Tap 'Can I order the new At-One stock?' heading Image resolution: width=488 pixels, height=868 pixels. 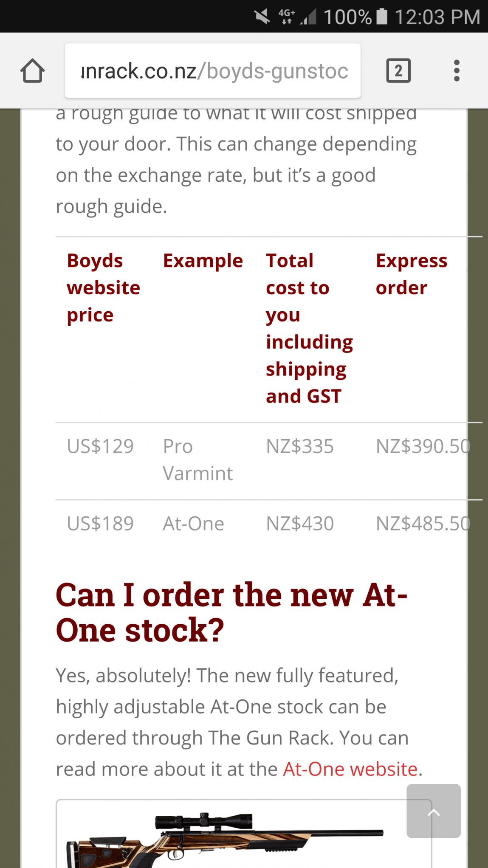[231, 612]
